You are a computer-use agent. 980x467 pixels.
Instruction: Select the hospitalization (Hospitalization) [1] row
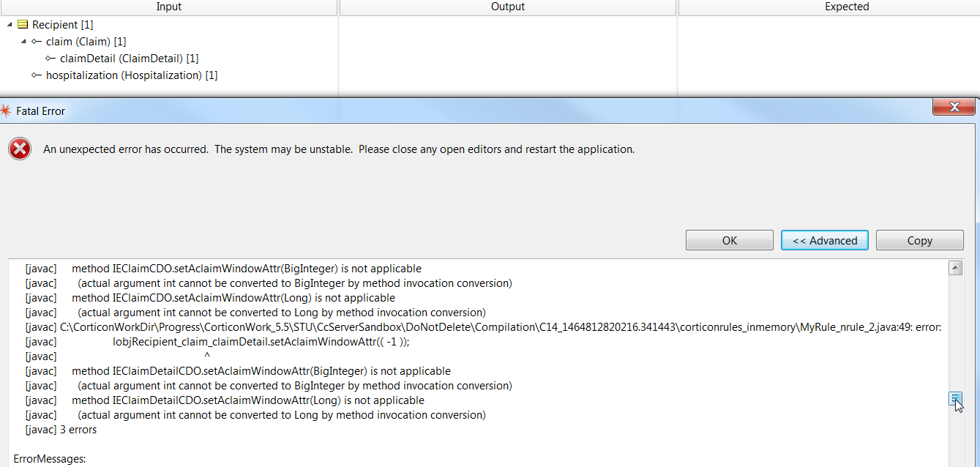[131, 75]
